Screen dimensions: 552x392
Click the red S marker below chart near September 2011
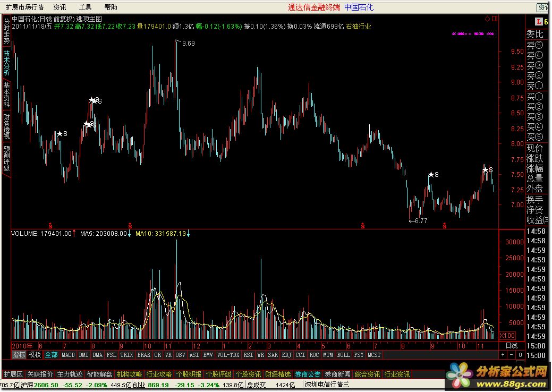pos(445,226)
